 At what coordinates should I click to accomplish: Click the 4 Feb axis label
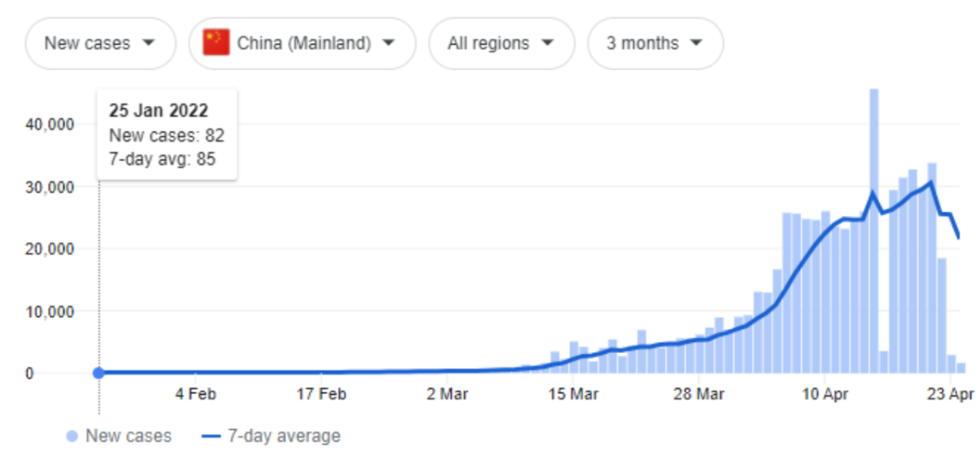tap(195, 394)
